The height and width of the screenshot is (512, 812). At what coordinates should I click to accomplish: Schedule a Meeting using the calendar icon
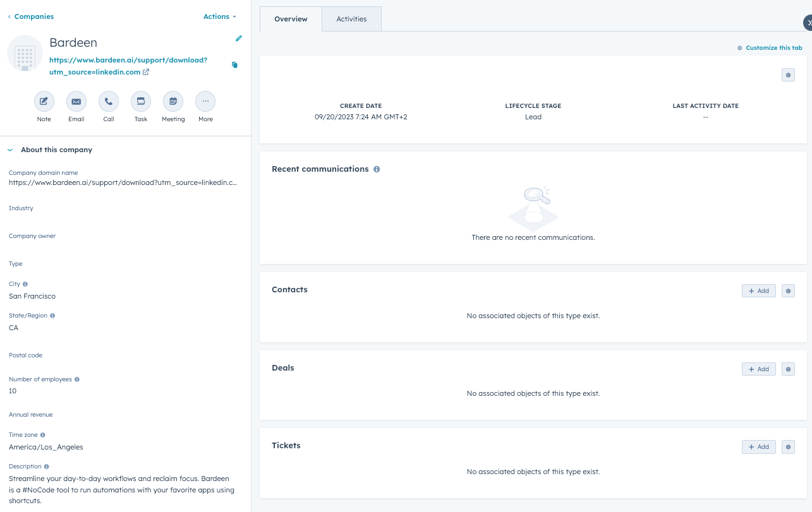[173, 101]
